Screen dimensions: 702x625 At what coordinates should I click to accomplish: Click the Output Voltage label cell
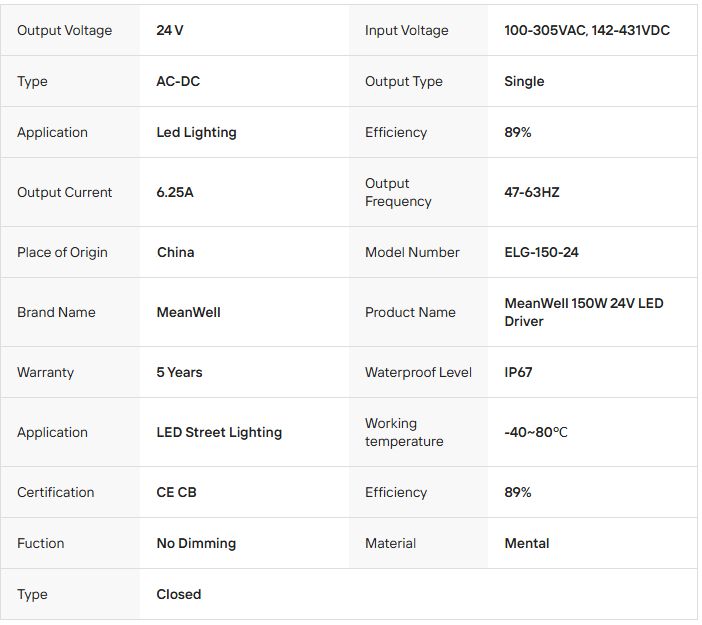(64, 30)
